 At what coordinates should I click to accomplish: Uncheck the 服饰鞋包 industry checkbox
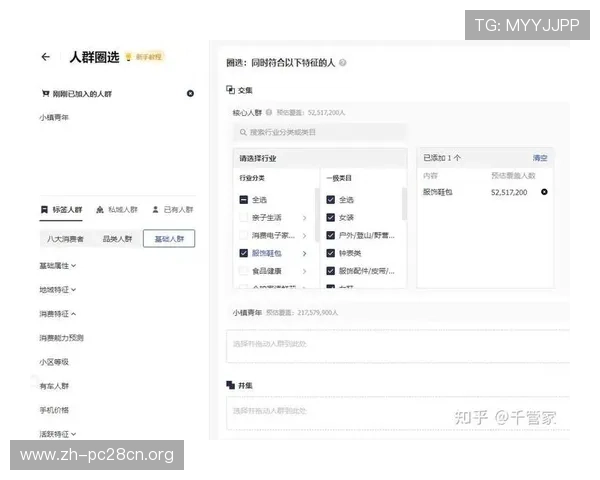pos(244,253)
